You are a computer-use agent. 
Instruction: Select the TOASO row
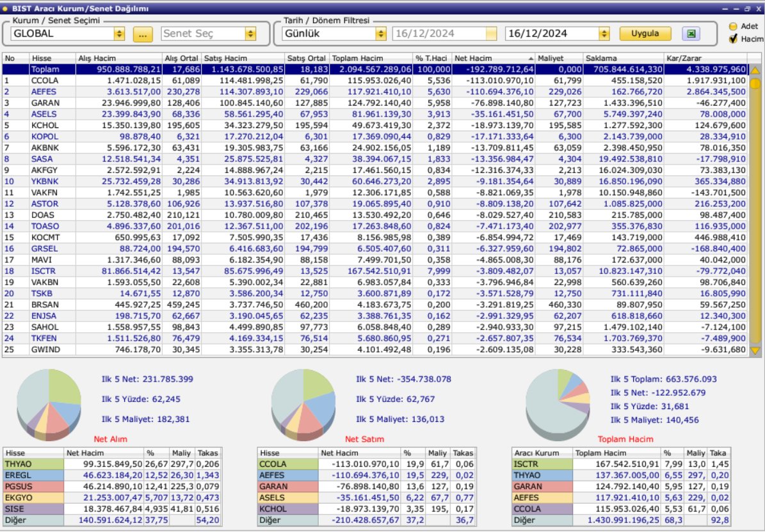click(374, 227)
